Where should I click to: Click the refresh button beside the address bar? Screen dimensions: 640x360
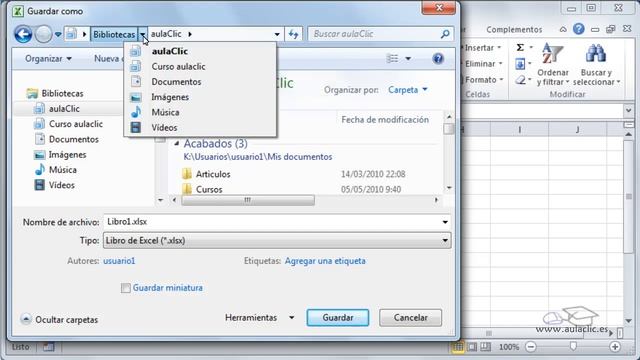click(x=293, y=34)
